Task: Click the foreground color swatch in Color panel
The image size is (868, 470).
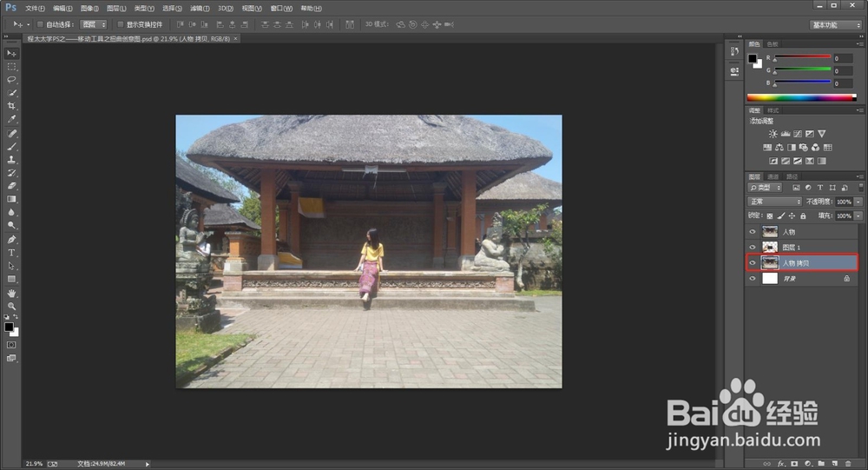Action: [x=753, y=58]
